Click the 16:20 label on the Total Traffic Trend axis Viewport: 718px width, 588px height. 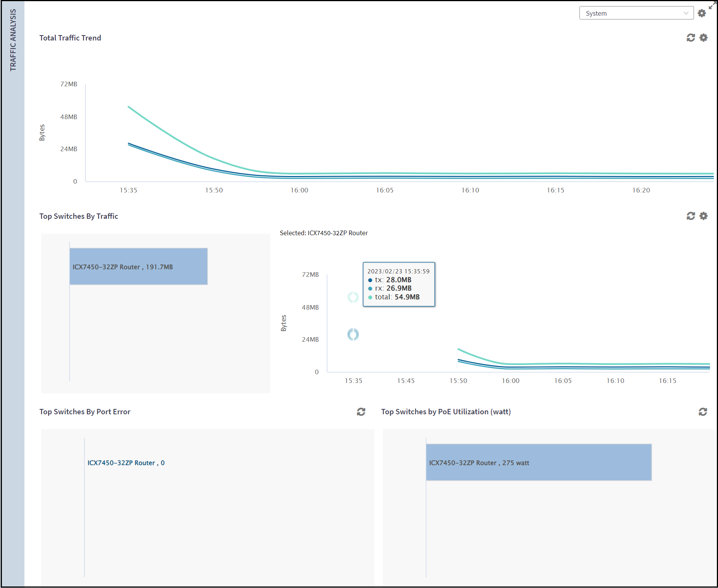[x=641, y=190]
